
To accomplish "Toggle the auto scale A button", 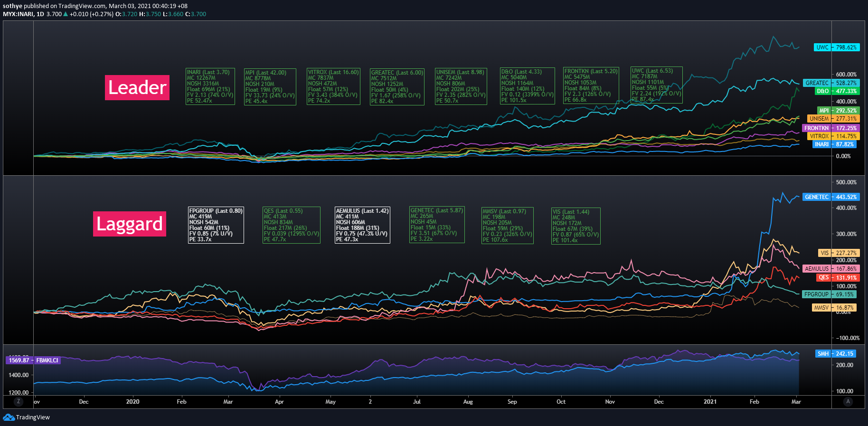I will coord(848,401).
